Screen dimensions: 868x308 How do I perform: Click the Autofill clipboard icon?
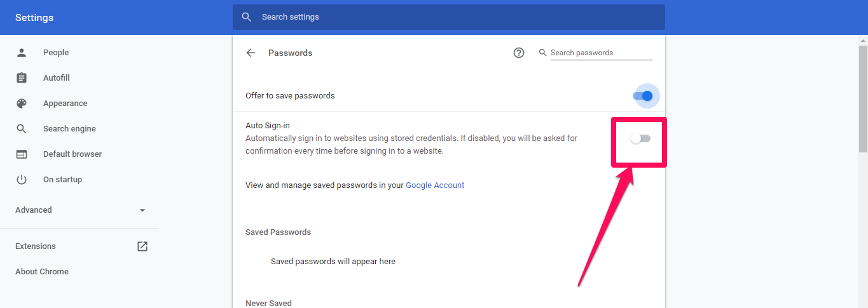[x=22, y=78]
